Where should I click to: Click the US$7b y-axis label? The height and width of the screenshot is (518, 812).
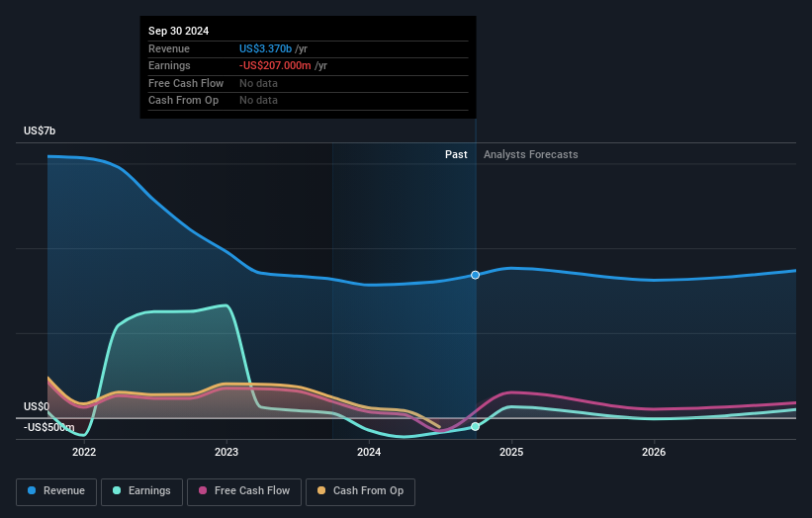(40, 130)
